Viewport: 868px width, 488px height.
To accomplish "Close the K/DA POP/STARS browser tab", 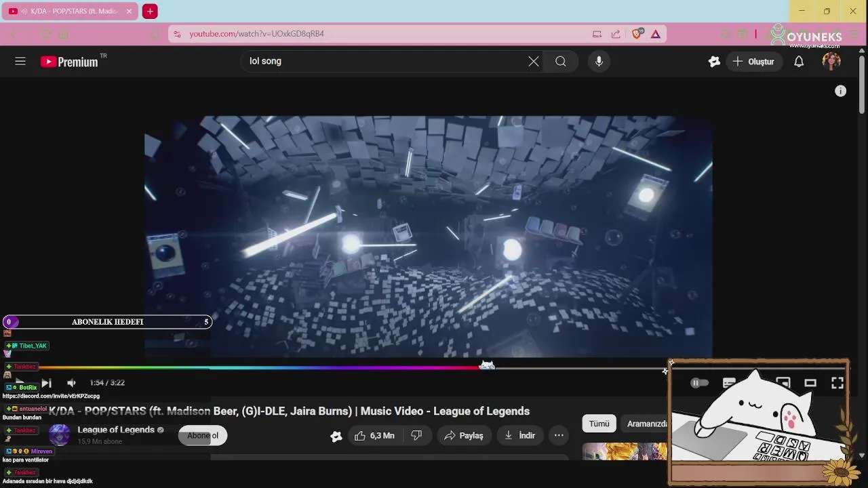I will [x=129, y=12].
